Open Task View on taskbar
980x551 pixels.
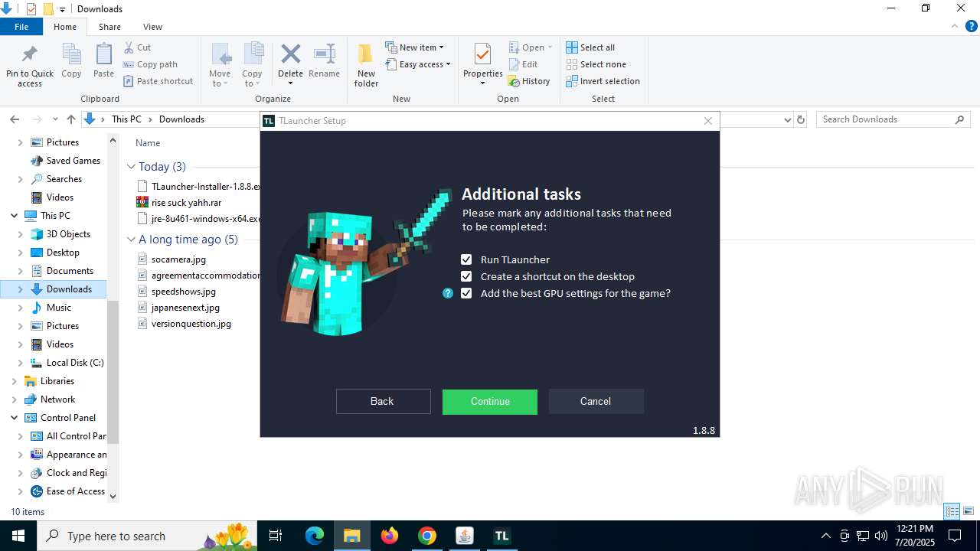(276, 536)
